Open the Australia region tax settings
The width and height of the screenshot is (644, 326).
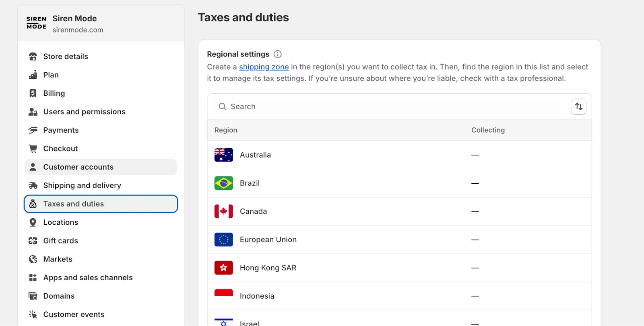(x=399, y=155)
